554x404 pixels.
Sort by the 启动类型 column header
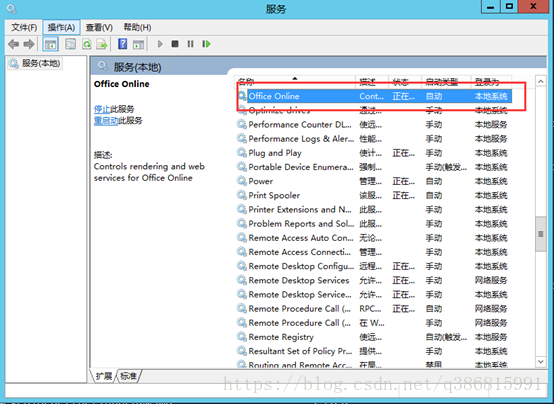[x=446, y=82]
